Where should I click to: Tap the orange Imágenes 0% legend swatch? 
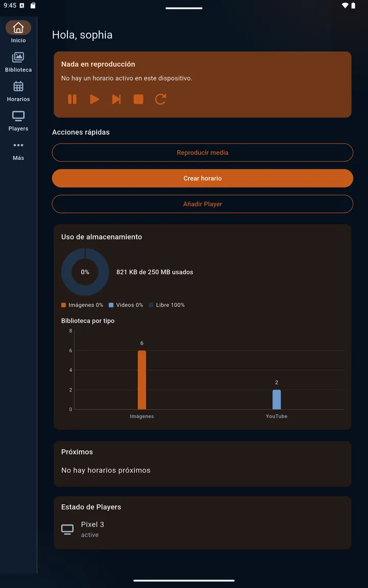click(63, 305)
